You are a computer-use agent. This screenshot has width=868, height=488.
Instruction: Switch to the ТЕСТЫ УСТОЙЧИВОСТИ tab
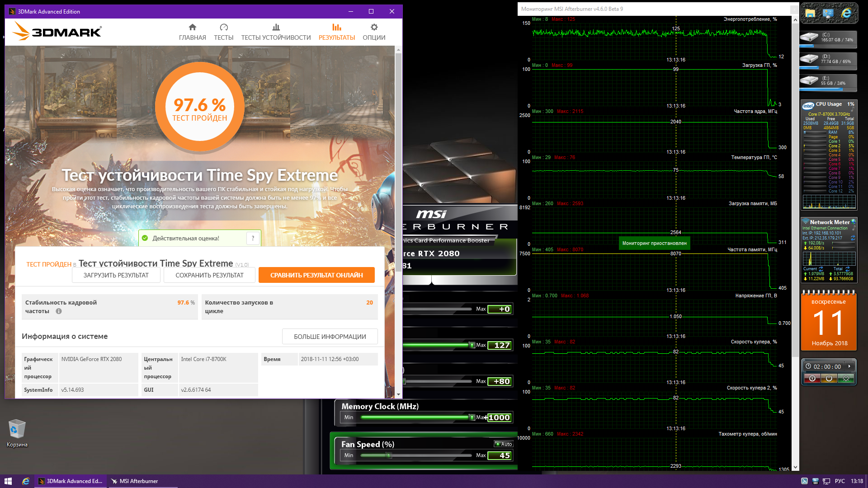pyautogui.click(x=276, y=32)
